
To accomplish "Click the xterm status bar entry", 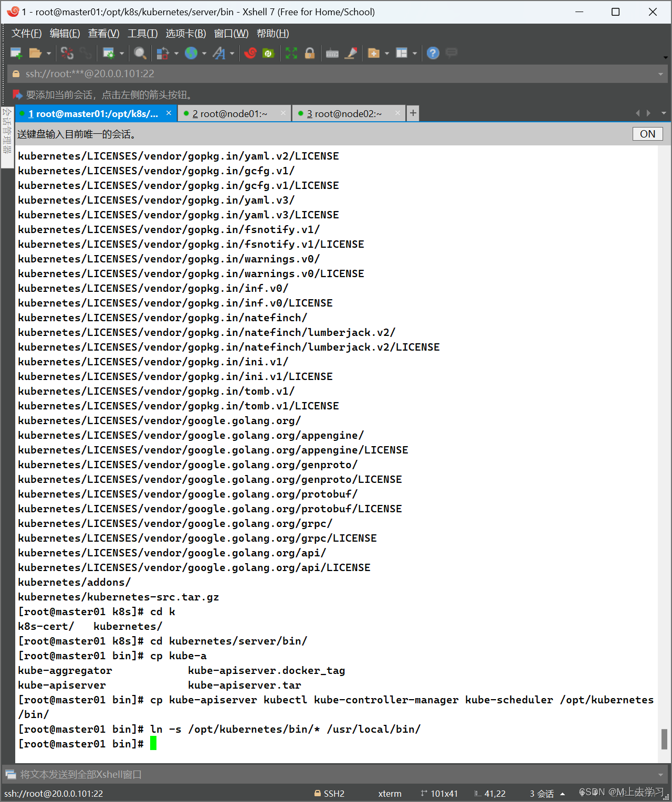I will point(390,794).
